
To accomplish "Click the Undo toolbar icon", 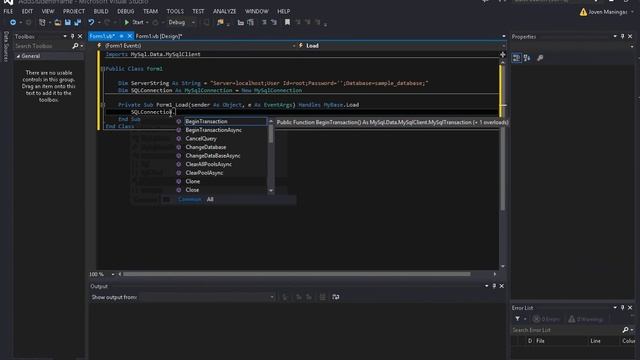I will [91, 22].
